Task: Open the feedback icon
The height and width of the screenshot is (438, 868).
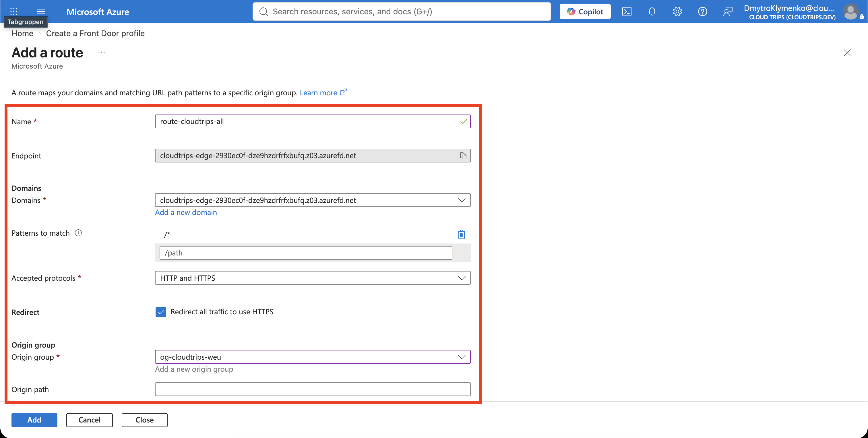Action: click(x=728, y=11)
